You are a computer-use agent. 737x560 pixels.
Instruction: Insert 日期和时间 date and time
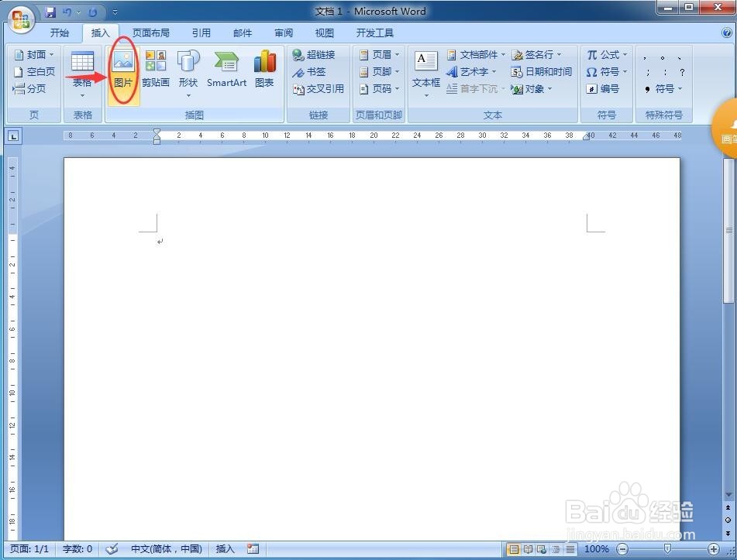541,71
